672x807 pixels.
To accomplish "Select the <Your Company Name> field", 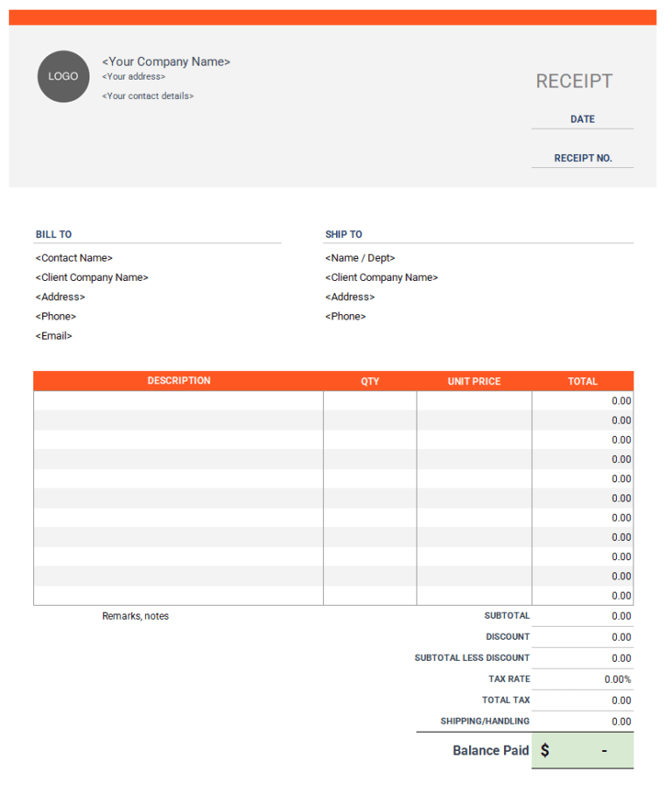I will pos(166,61).
